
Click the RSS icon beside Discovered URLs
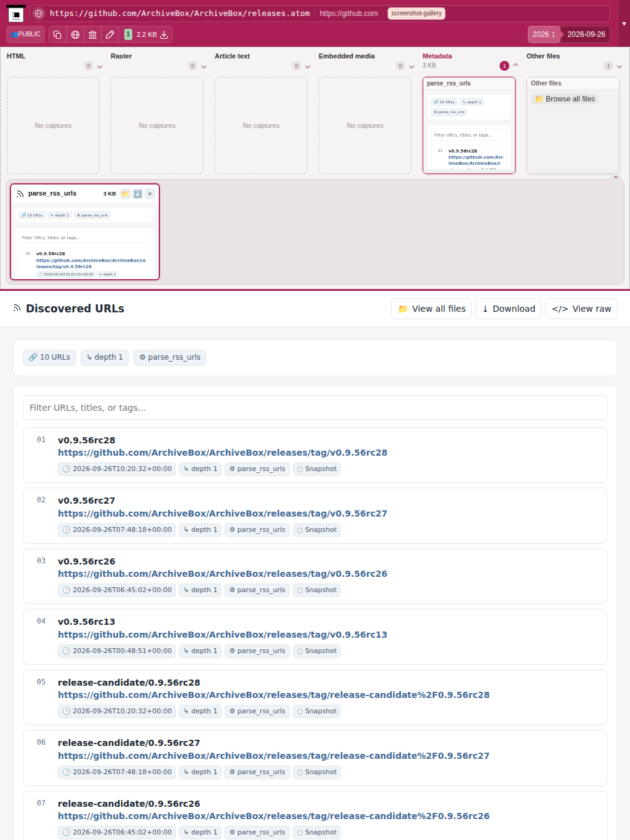click(x=17, y=308)
